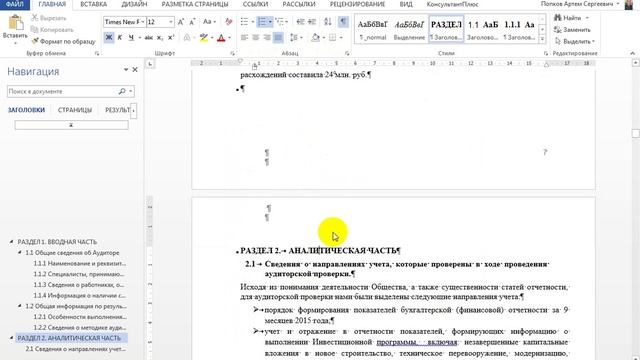Open the Font dialog launcher
Viewport: 640px width, 360px height.
[x=232, y=53]
